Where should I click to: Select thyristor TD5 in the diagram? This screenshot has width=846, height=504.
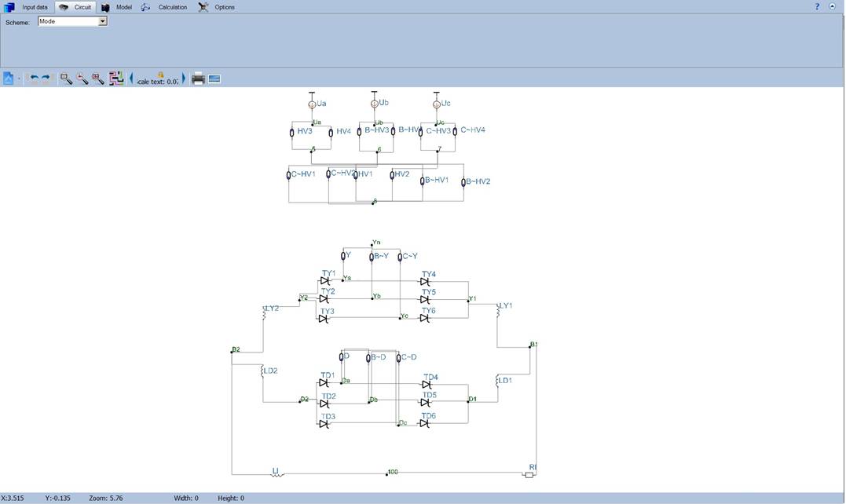[426, 403]
